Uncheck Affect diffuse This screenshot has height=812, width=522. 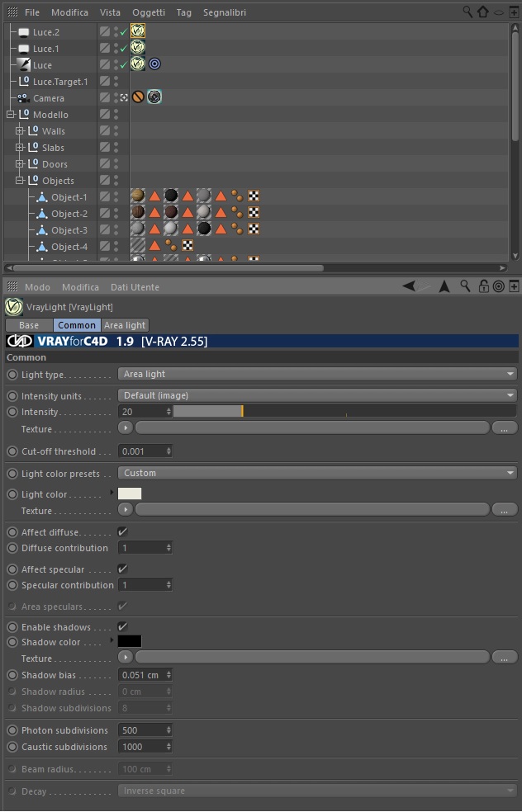click(122, 531)
